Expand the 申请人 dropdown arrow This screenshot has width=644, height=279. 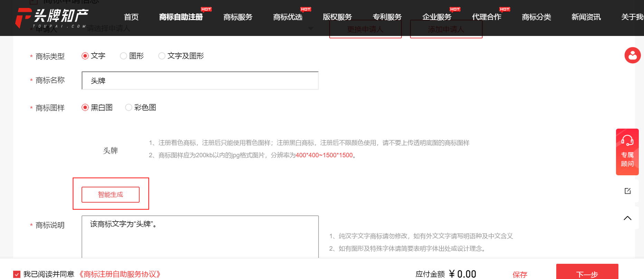coord(311,28)
